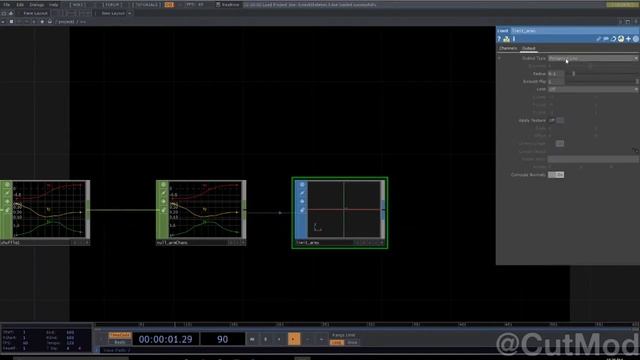Viewport: 640px width, 360px height.
Task: Toggle lock flag on null_armChans node
Action: tap(163, 202)
